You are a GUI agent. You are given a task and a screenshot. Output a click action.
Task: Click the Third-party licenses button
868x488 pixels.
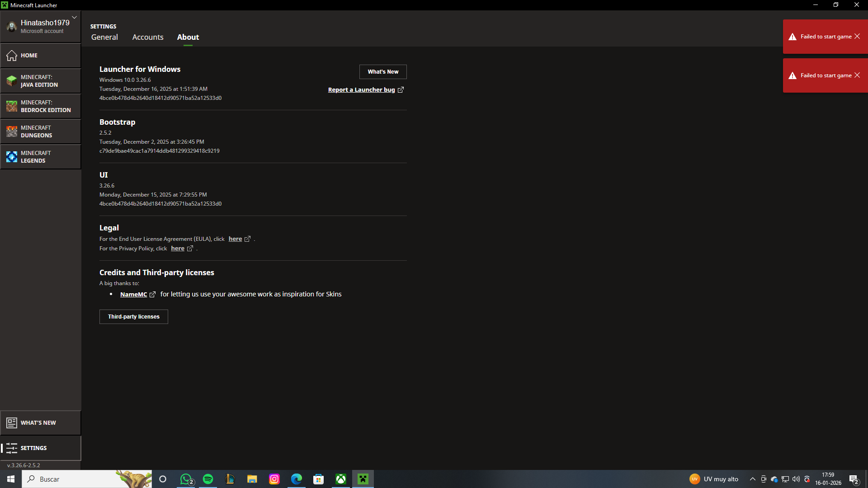tap(134, 317)
